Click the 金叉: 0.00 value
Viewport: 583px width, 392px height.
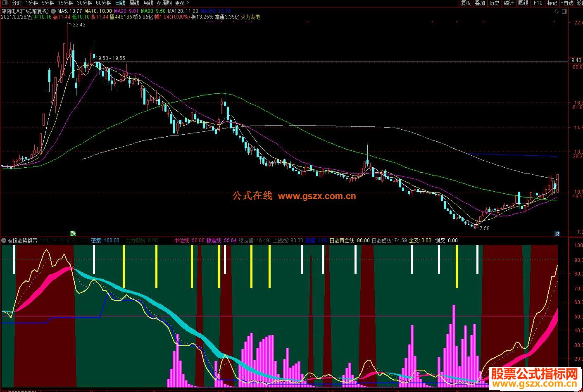coord(420,240)
